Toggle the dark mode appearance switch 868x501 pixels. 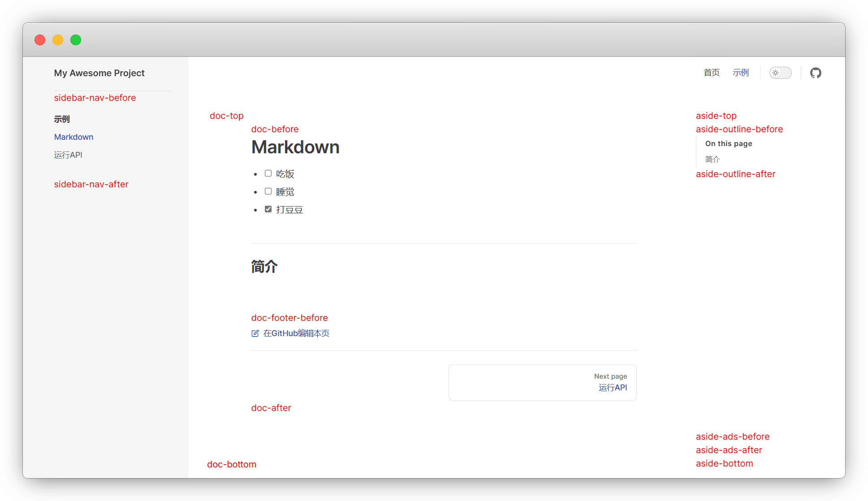coord(780,73)
